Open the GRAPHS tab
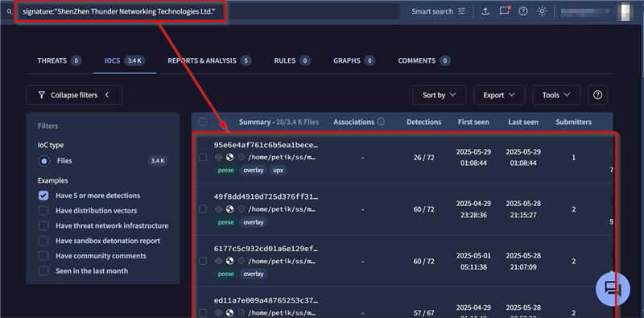 354,61
